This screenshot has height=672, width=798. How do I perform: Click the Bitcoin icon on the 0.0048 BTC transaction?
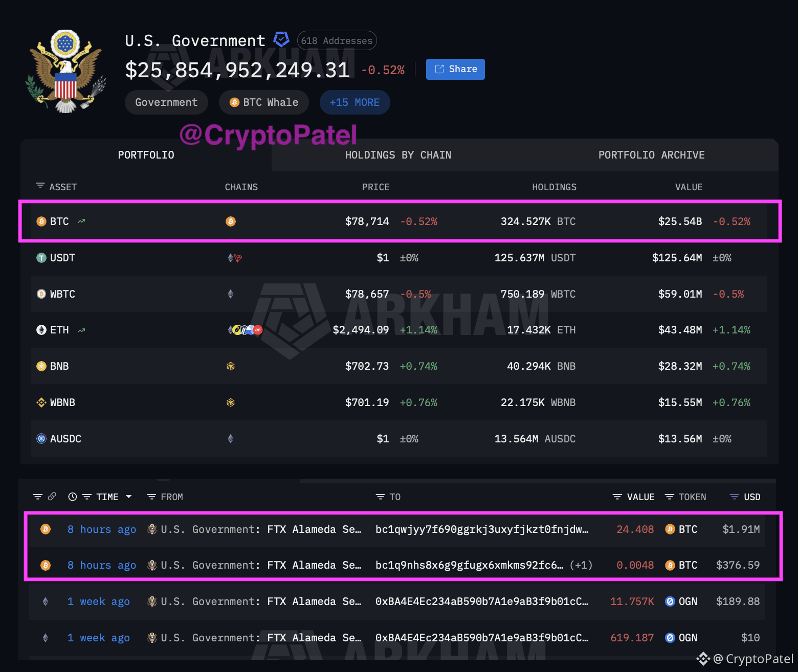[x=46, y=565]
